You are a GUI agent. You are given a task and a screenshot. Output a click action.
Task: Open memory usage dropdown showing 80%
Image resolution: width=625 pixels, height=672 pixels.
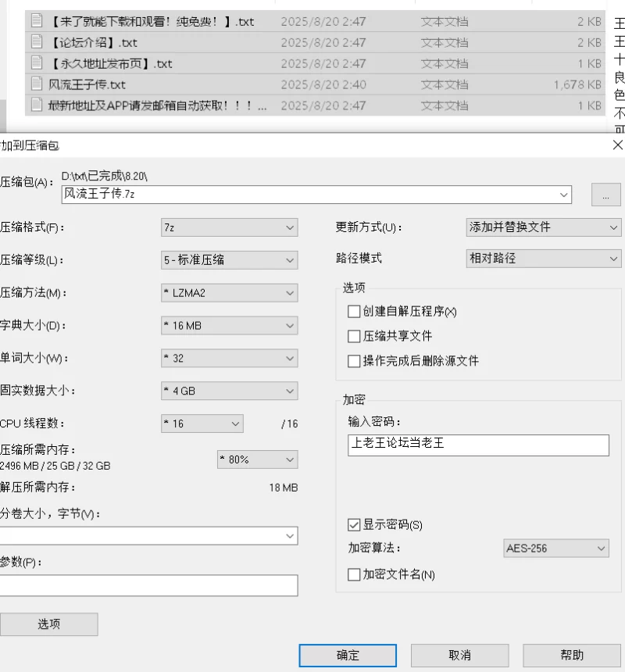click(258, 460)
